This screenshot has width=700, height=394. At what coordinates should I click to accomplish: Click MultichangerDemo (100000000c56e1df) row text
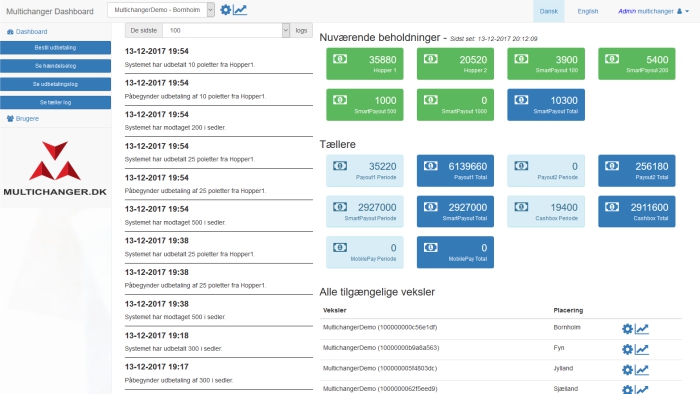coord(380,328)
